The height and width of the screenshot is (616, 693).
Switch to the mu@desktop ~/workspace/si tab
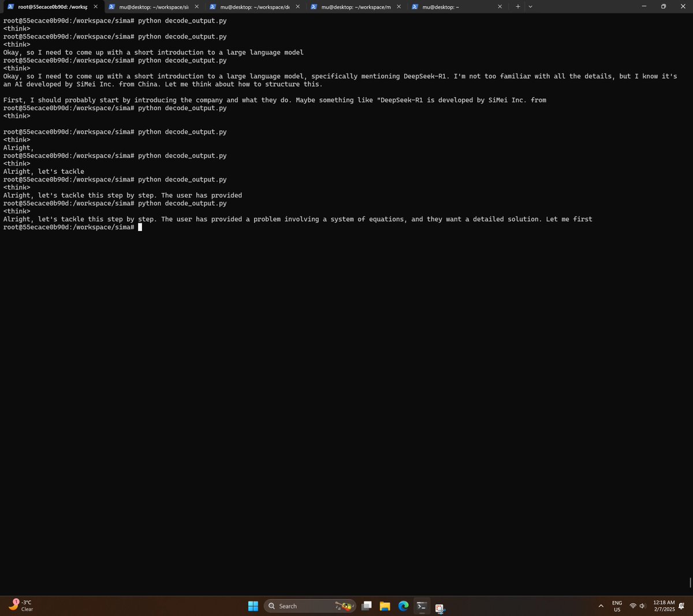[153, 7]
